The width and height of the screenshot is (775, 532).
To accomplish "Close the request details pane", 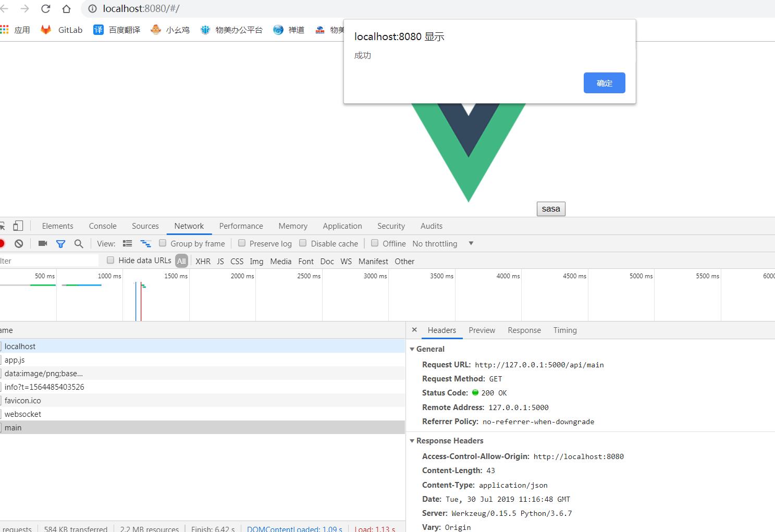I will pos(414,330).
